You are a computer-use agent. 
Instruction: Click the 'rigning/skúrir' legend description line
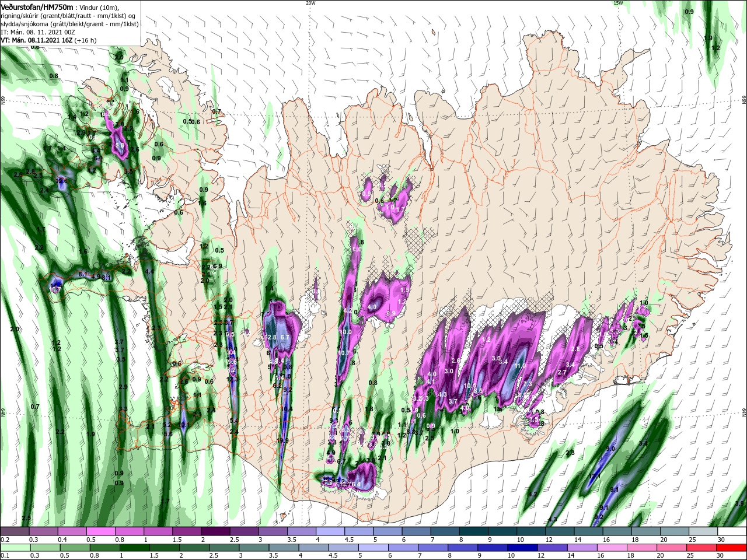68,16
